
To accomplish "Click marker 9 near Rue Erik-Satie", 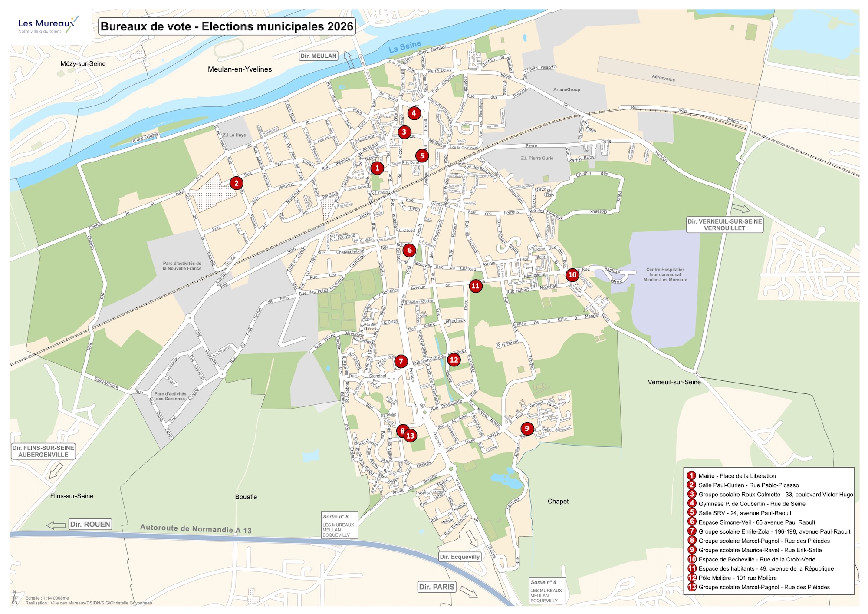I will point(527,429).
